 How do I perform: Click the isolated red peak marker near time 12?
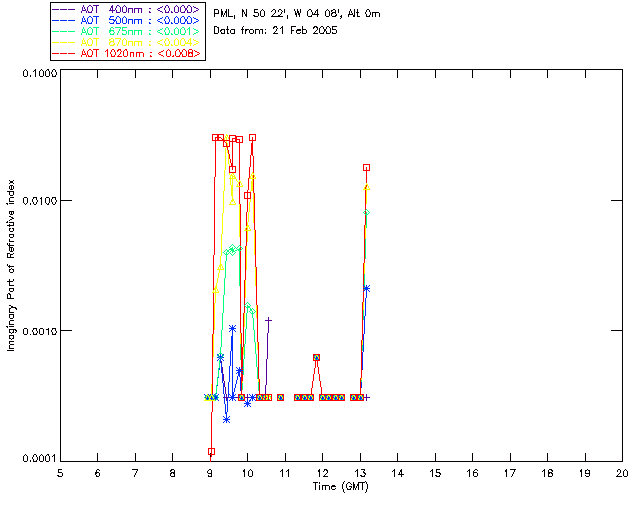[x=316, y=358]
